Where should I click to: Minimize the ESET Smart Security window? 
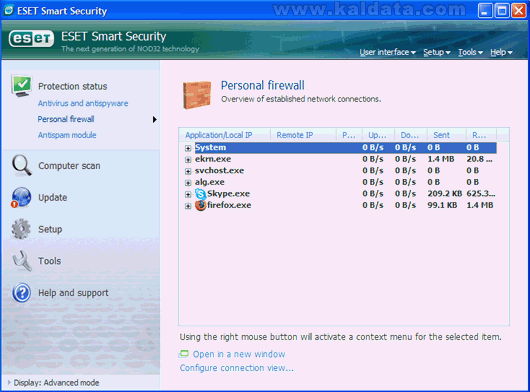485,10
